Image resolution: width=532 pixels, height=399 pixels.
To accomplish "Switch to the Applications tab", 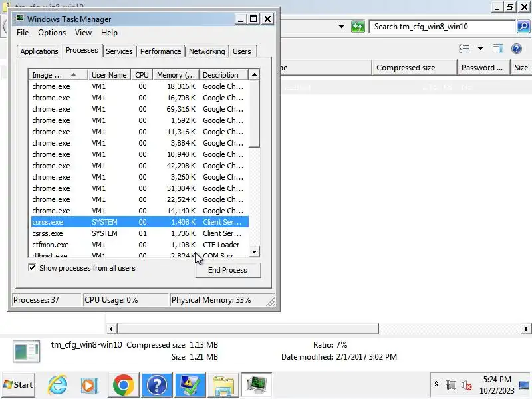I will point(39,51).
